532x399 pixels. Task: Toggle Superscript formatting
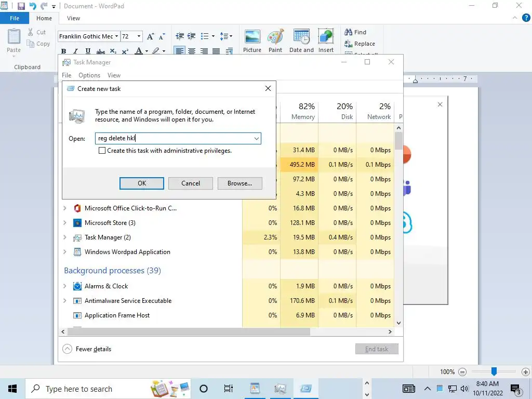125,51
